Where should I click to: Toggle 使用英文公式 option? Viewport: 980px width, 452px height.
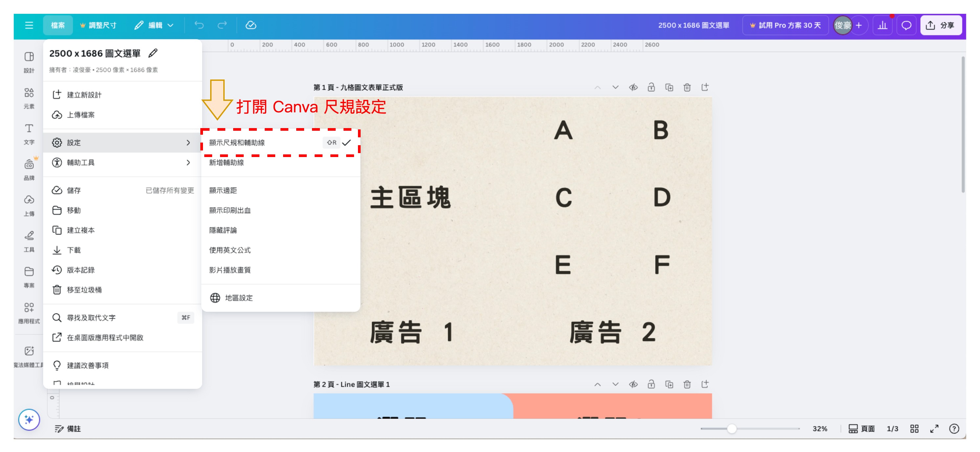click(x=281, y=250)
